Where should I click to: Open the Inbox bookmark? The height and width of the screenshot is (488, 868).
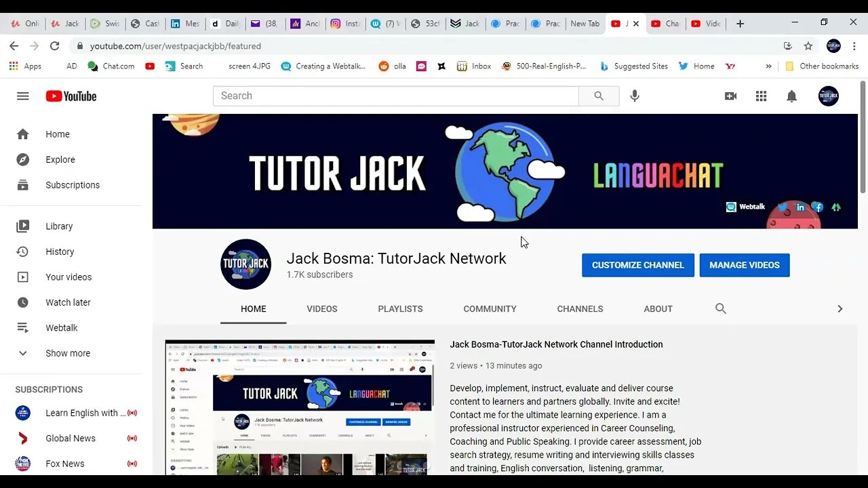[x=474, y=66]
